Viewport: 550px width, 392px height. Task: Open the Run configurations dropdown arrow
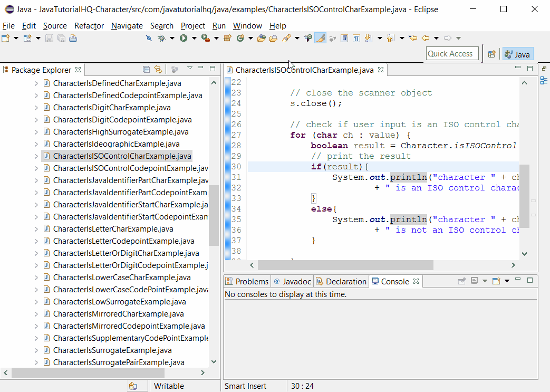(x=194, y=39)
